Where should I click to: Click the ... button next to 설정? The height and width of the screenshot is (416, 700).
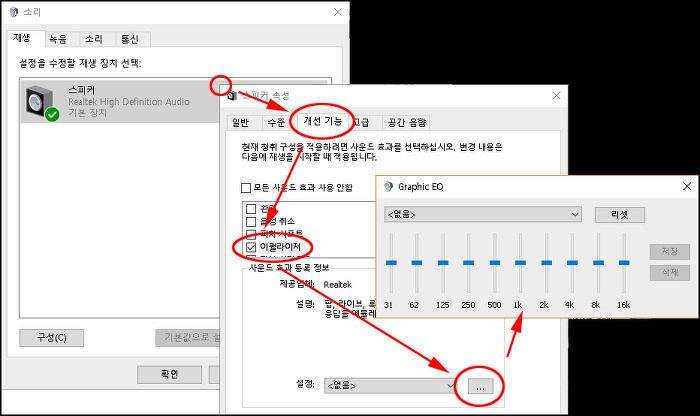(x=480, y=387)
